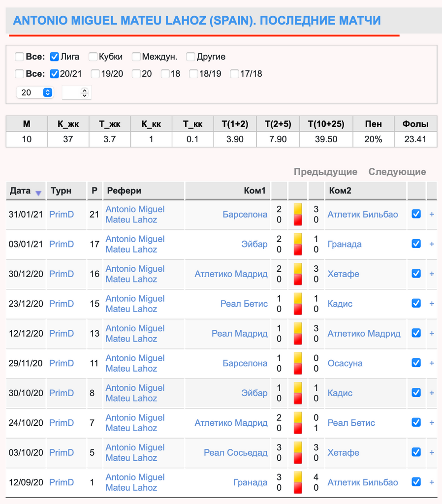Open the 20 matches count dropdown
442x504 pixels.
[35, 93]
